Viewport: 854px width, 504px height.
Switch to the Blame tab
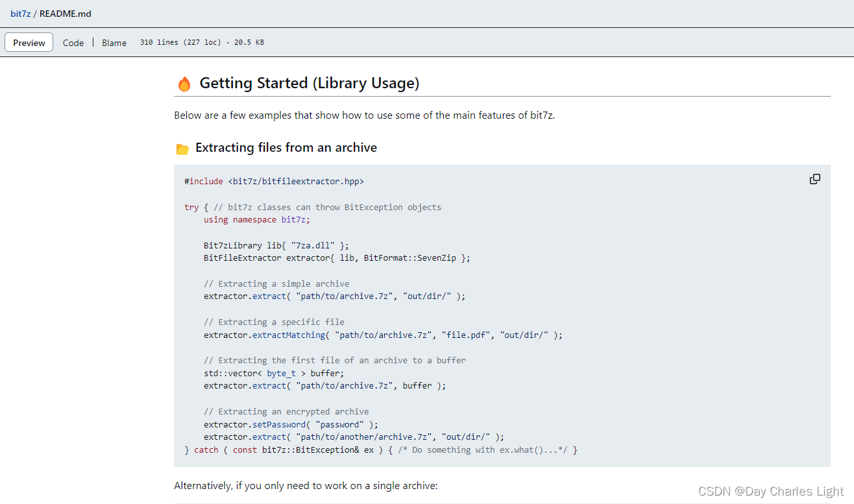pos(114,43)
